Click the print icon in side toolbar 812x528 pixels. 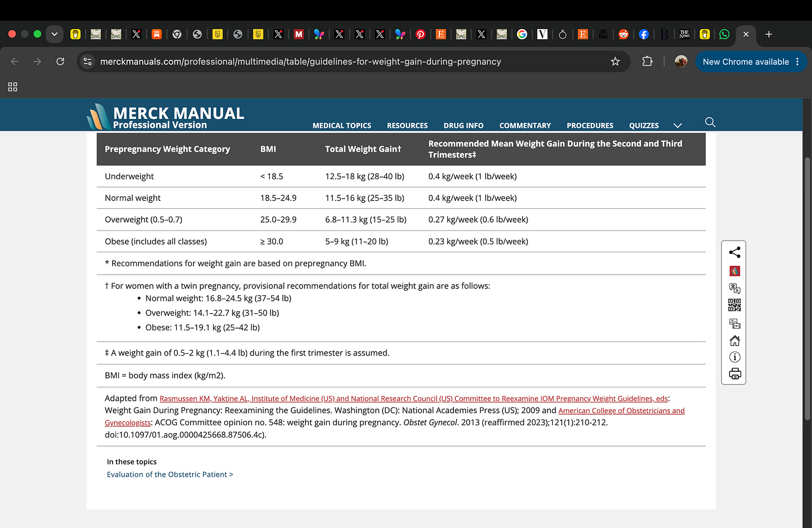point(734,374)
